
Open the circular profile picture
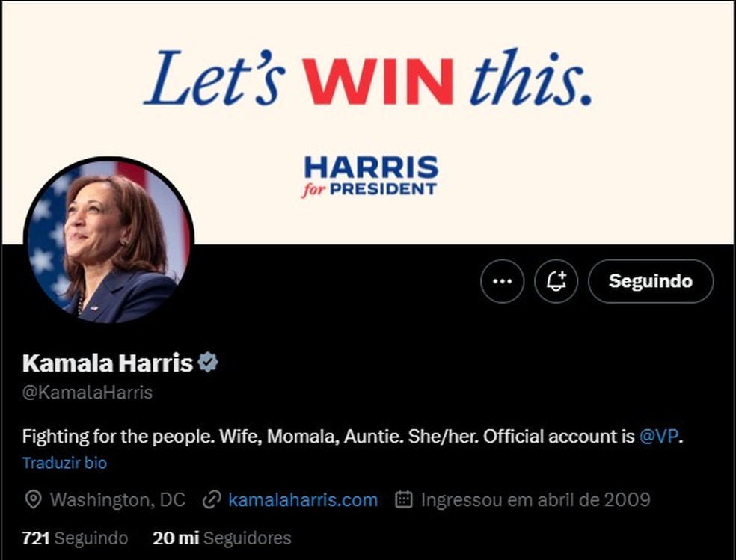(x=109, y=241)
